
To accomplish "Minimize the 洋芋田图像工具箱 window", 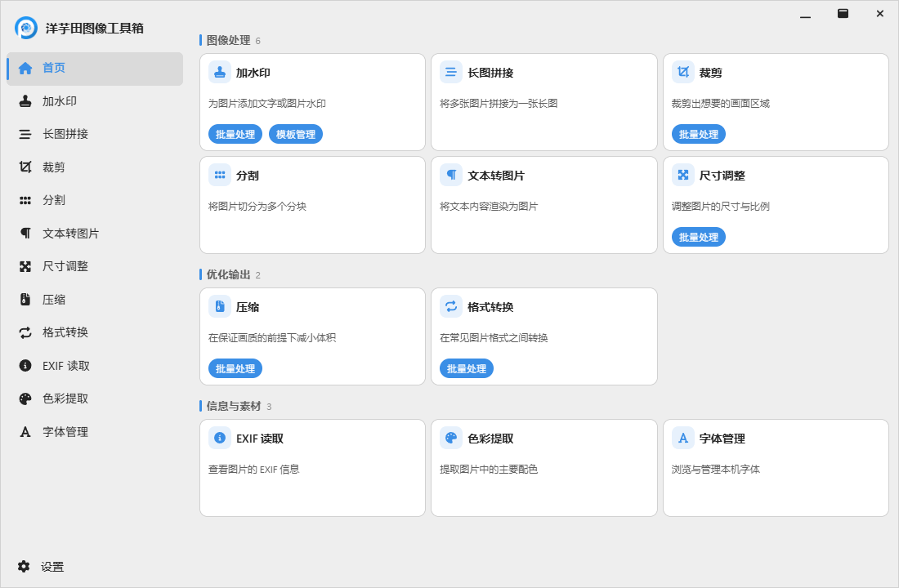I will [x=805, y=14].
